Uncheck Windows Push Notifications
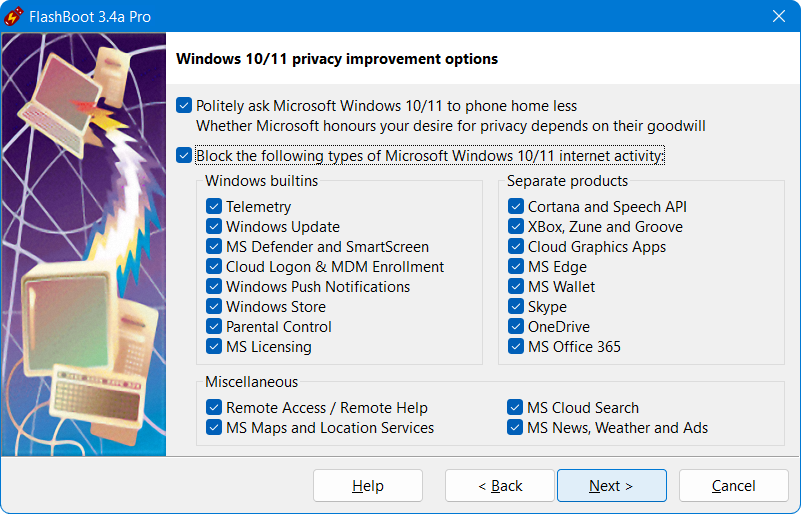 pos(214,287)
